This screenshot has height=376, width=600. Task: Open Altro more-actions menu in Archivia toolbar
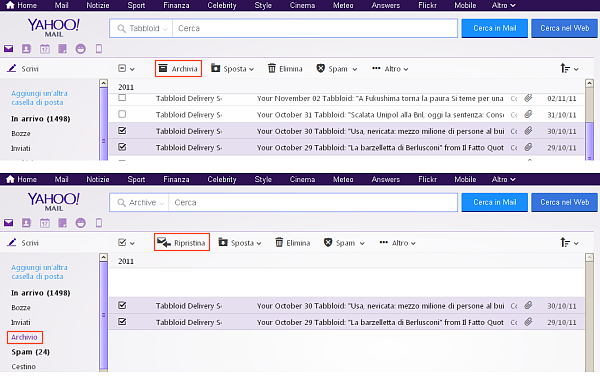click(x=390, y=69)
